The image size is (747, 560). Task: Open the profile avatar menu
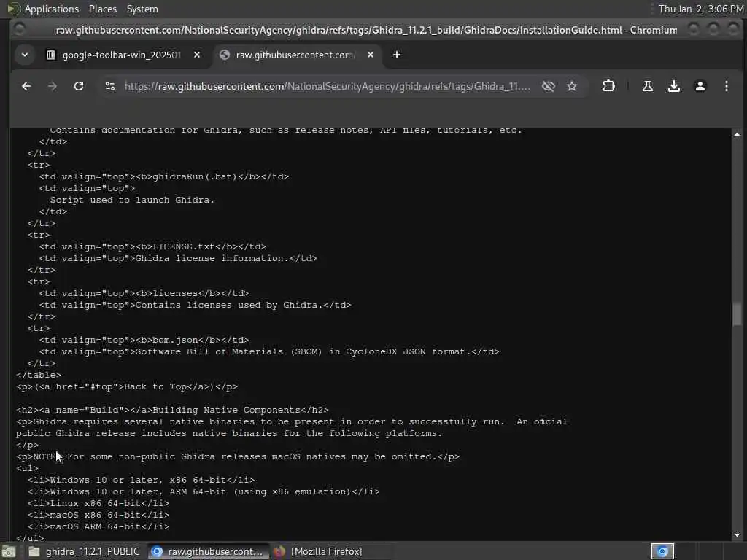700,86
